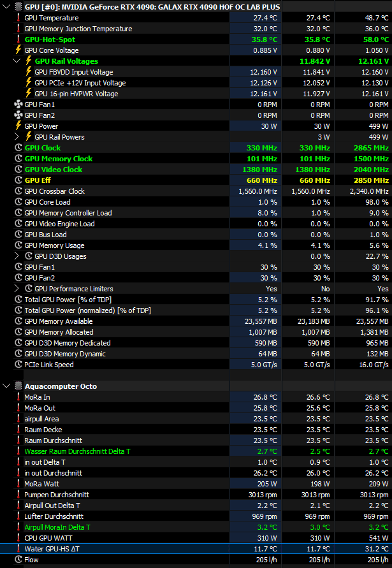The image size is (392, 568).
Task: Select the Airpull MoraIn Delta T row
Action: click(x=196, y=527)
